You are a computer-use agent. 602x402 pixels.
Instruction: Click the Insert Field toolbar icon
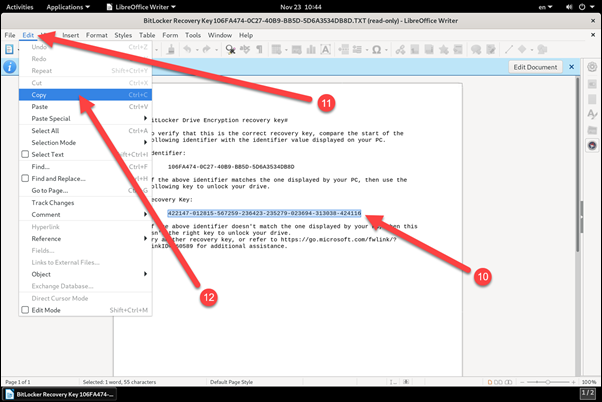coord(357,50)
